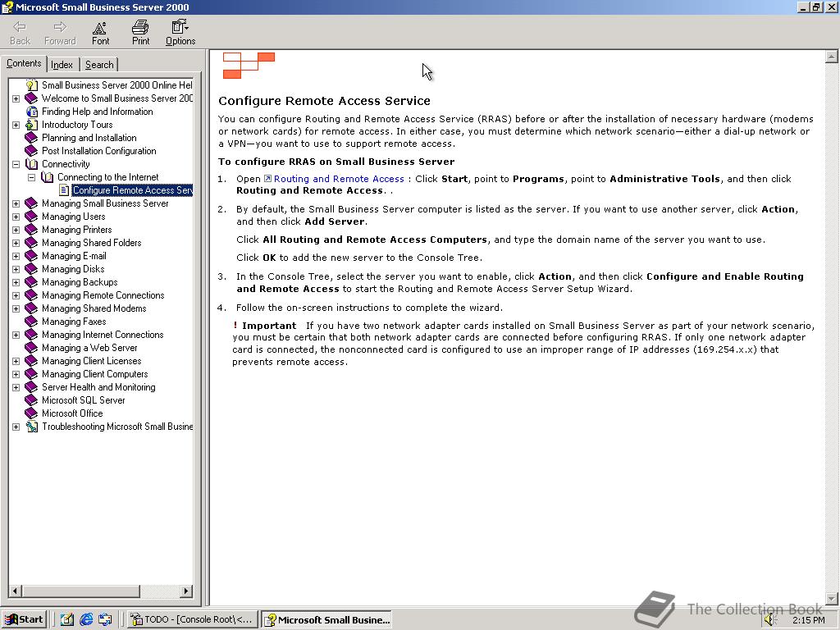Viewport: 840px width, 630px height.
Task: Select Managing Client Licenses topic
Action: point(92,361)
